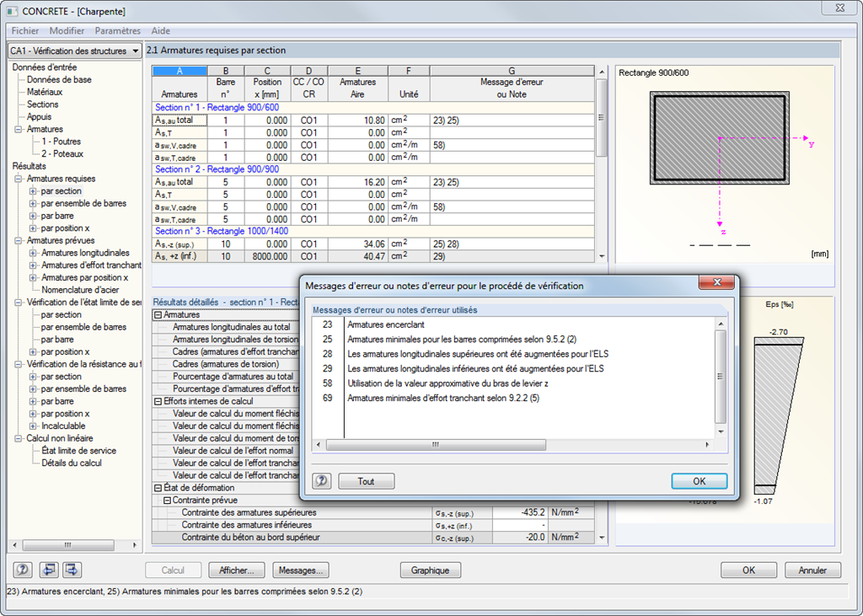Open the Modifier menu
This screenshot has height=616, width=863.
67,31
